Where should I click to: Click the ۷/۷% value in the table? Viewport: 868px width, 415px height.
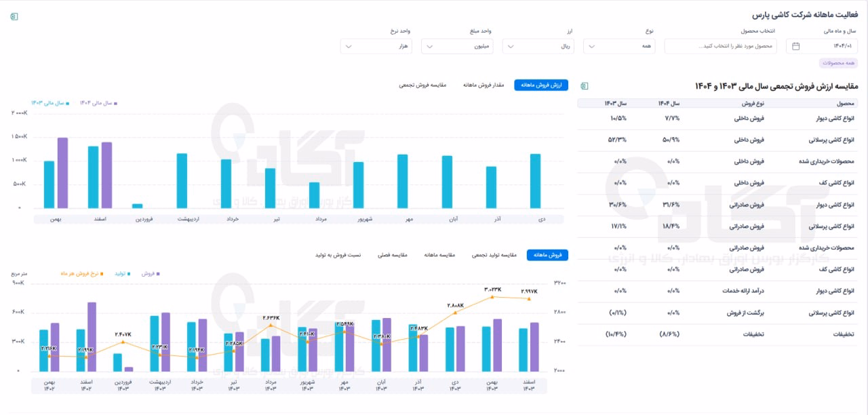tap(673, 118)
